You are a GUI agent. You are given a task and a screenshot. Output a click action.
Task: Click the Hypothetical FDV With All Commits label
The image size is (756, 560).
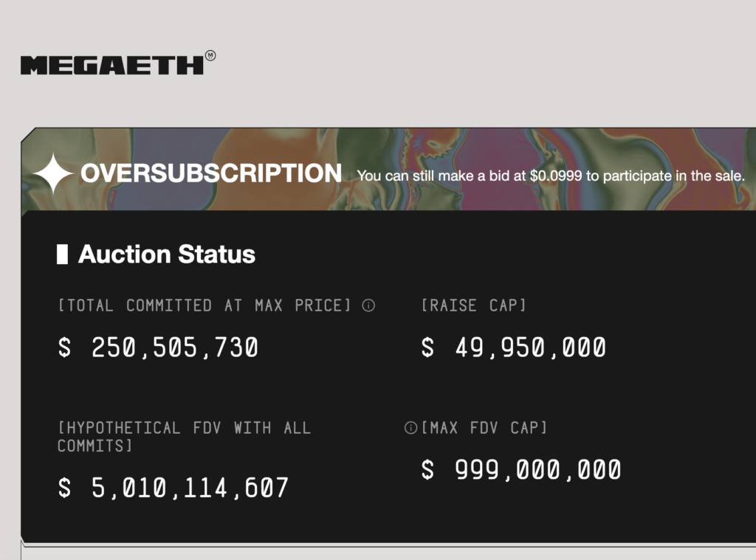pyautogui.click(x=184, y=437)
